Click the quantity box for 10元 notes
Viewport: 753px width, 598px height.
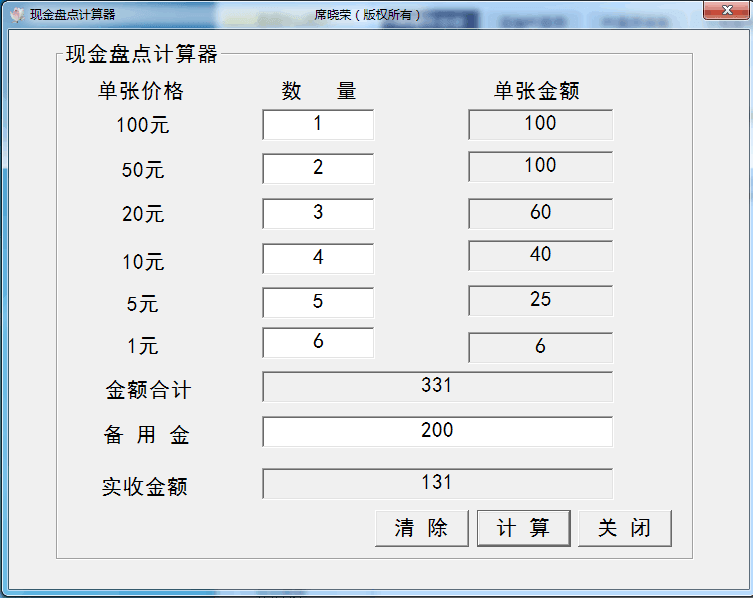(x=318, y=258)
